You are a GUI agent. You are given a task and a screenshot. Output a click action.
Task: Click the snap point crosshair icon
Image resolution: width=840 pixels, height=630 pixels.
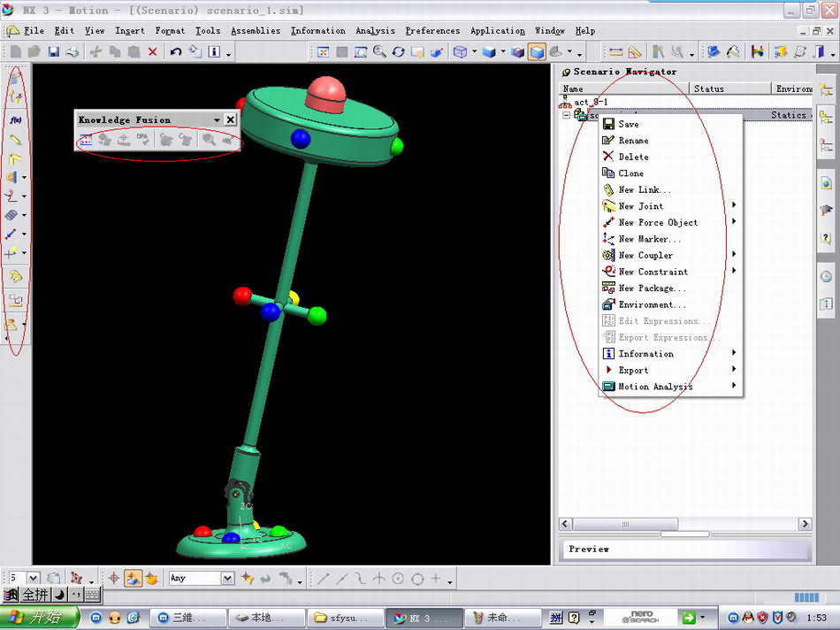(113, 579)
